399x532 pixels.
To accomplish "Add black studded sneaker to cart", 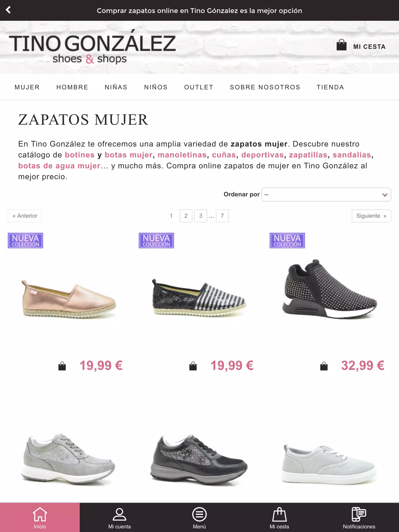I will tap(324, 366).
